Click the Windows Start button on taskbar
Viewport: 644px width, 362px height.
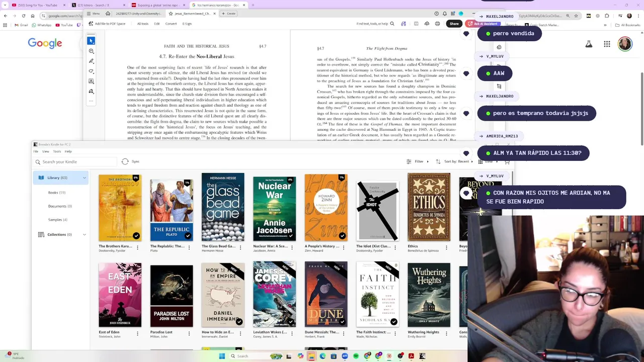pyautogui.click(x=222, y=356)
